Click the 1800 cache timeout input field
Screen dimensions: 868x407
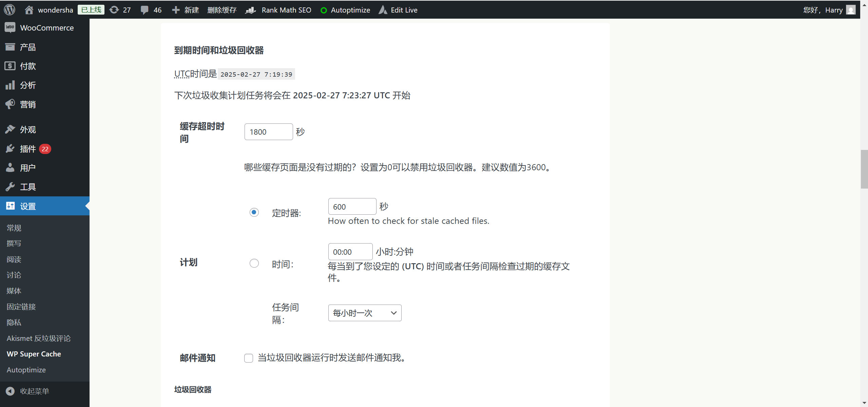268,132
